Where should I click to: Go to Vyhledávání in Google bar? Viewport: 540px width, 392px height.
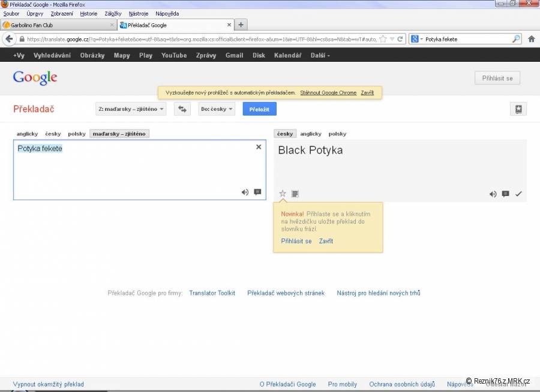[x=52, y=55]
